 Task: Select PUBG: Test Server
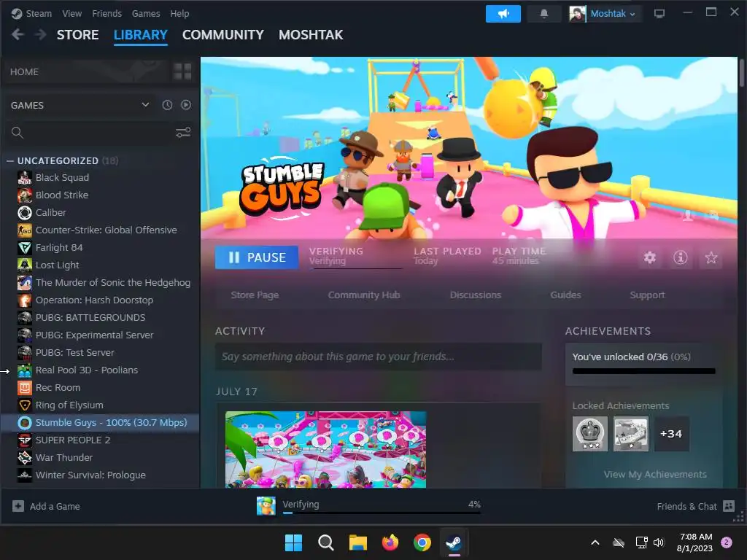point(75,353)
